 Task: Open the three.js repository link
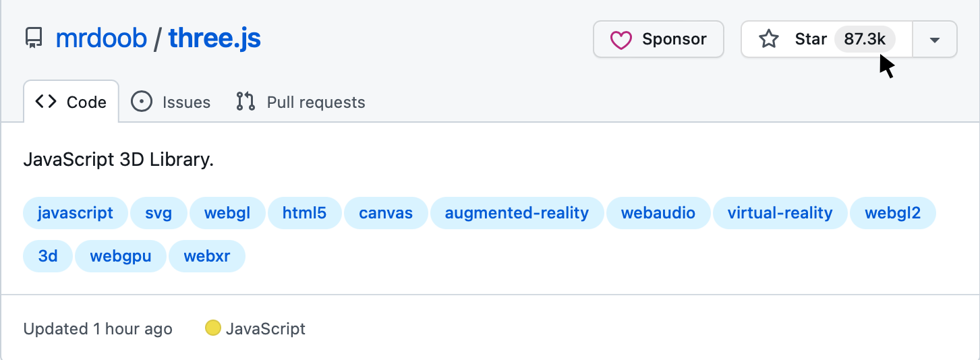coord(214,39)
